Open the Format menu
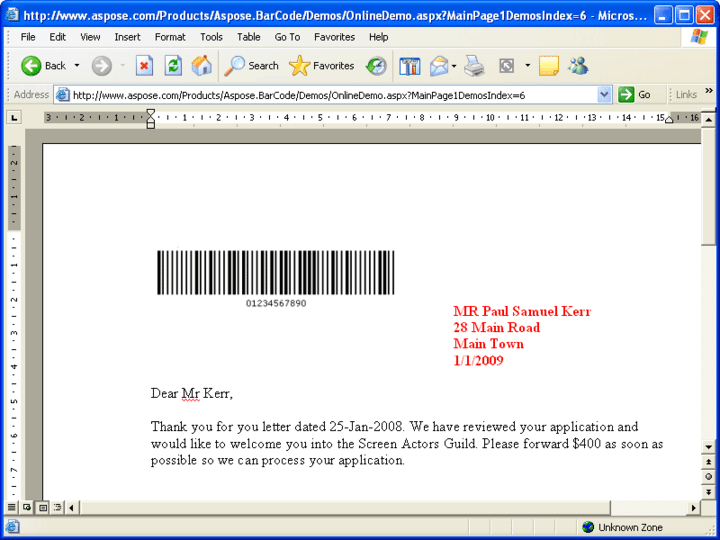The width and height of the screenshot is (720, 540). click(x=170, y=37)
